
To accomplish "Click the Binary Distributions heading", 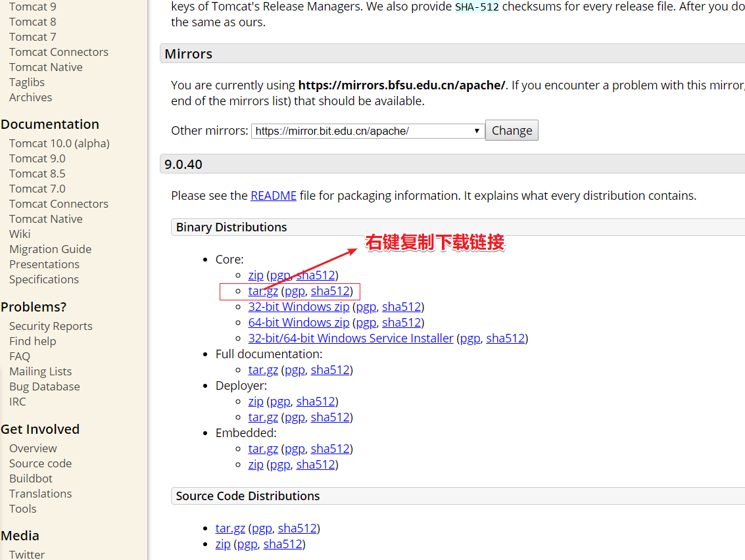I will pyautogui.click(x=231, y=227).
